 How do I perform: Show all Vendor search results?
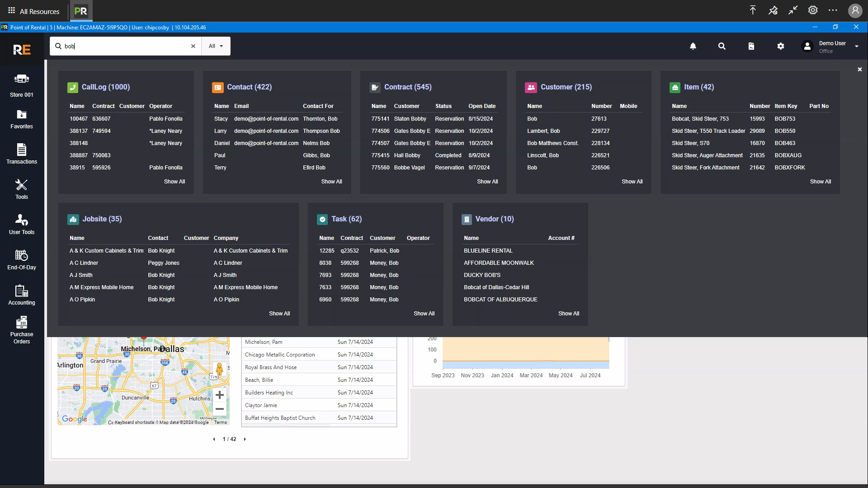pyautogui.click(x=568, y=314)
